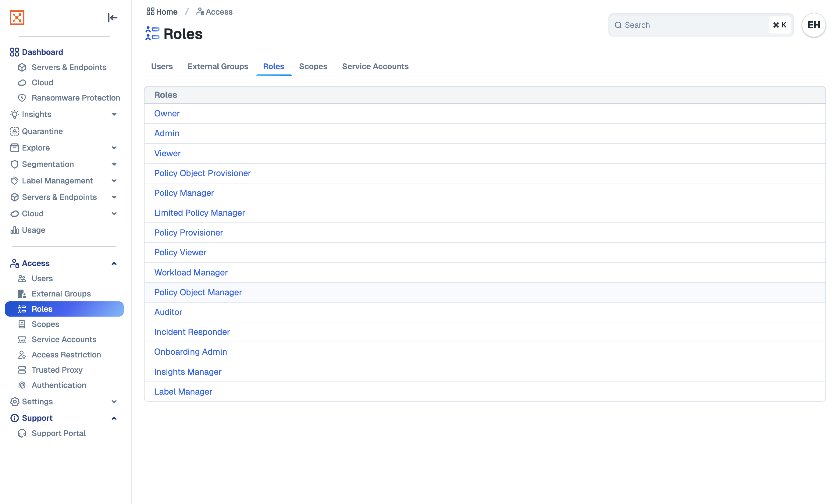
Task: Switch to the Scopes tab
Action: (313, 67)
